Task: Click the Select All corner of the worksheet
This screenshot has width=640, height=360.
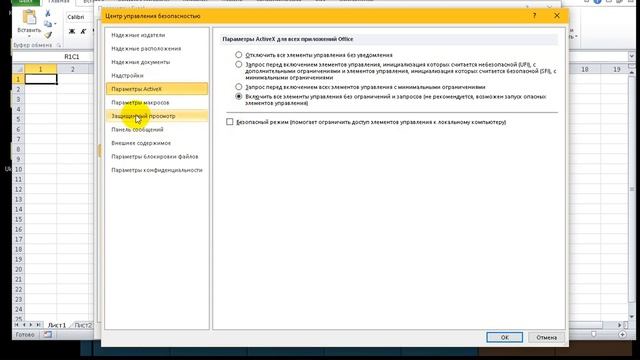Action: tap(18, 69)
